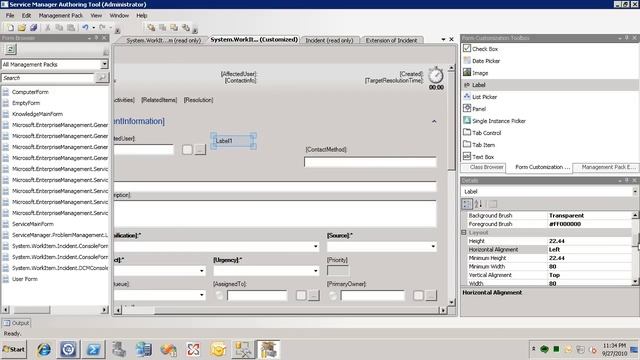Open Internet Explorer from the taskbar
The height and width of the screenshot is (360, 640).
tap(44, 350)
